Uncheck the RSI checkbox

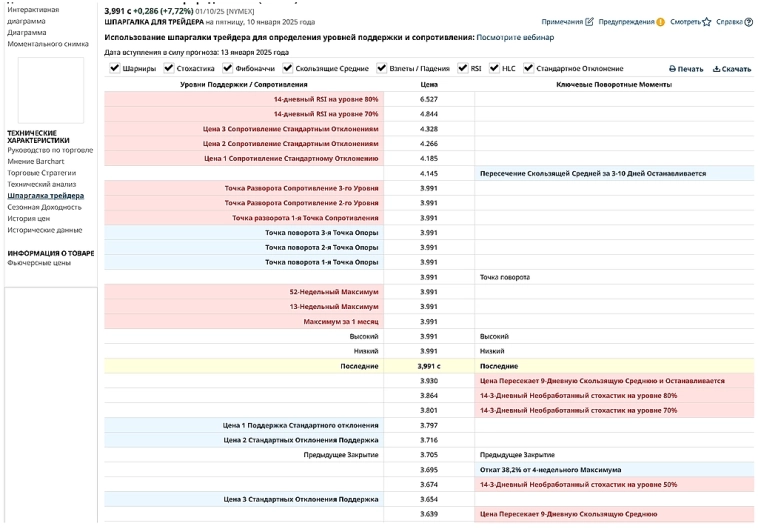[x=462, y=69]
